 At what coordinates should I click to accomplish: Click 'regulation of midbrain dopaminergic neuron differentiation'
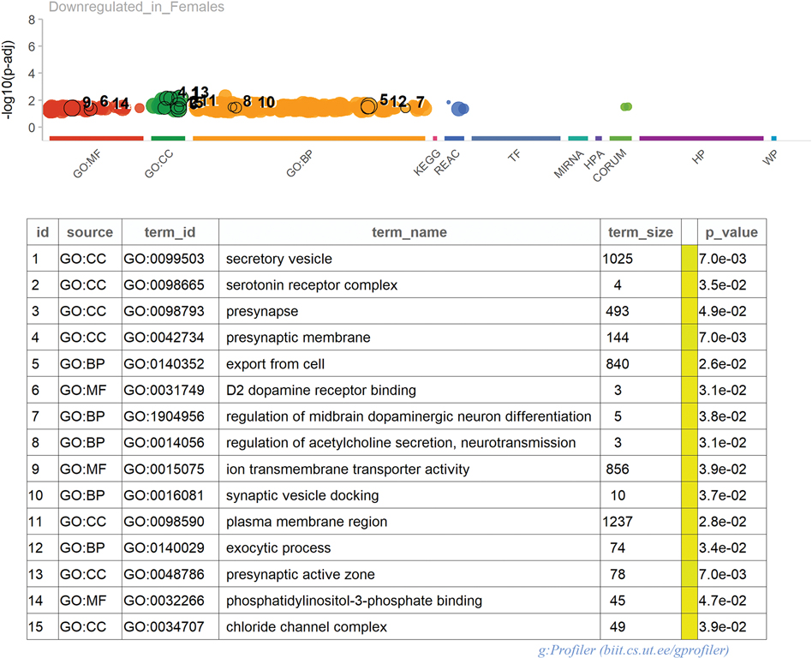point(409,416)
